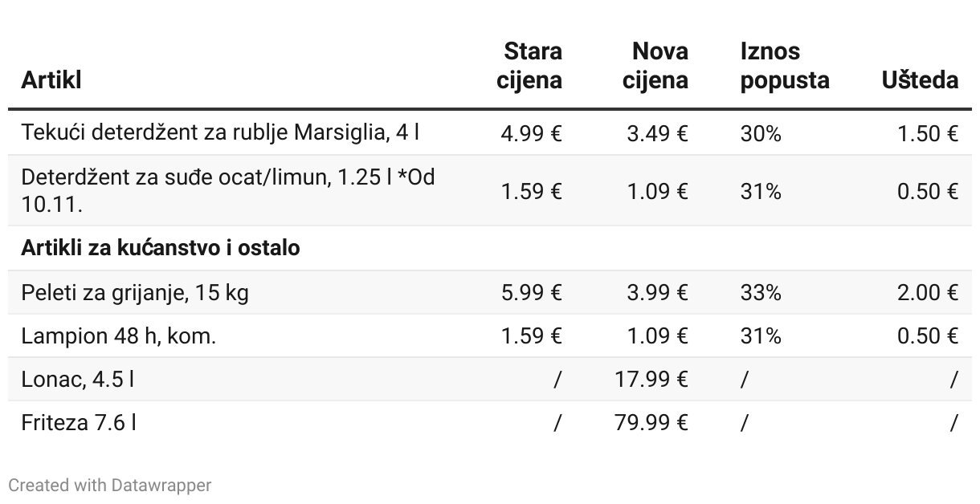Click the Artikl column header
980x504 pixels.
tap(51, 80)
